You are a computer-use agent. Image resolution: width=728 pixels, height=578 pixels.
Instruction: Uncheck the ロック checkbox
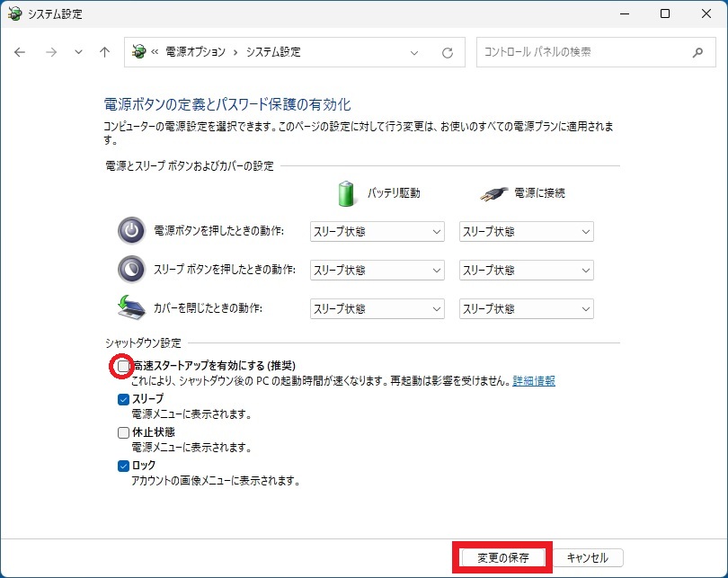(x=123, y=466)
